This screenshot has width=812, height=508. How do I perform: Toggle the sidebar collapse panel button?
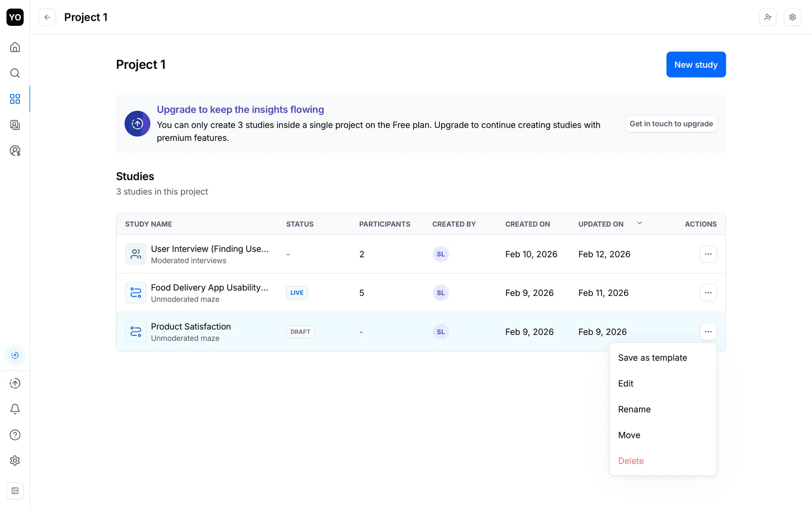(x=15, y=491)
